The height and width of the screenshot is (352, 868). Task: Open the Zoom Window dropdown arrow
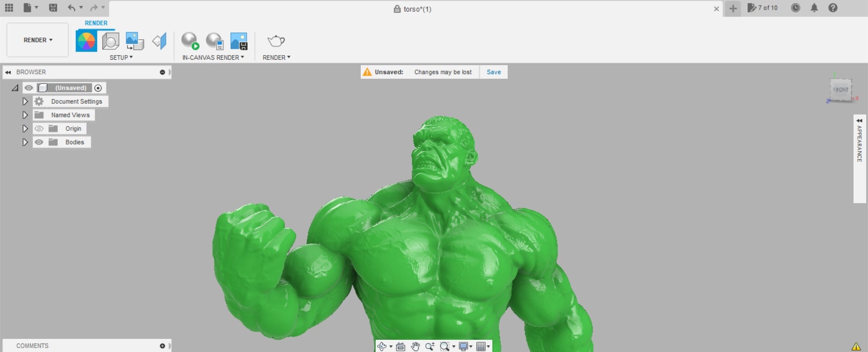(454, 347)
